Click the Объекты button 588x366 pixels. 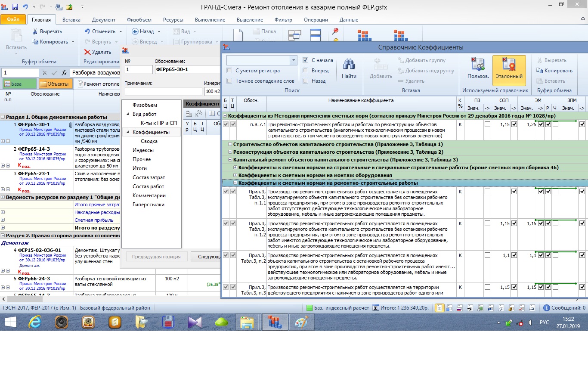[56, 84]
